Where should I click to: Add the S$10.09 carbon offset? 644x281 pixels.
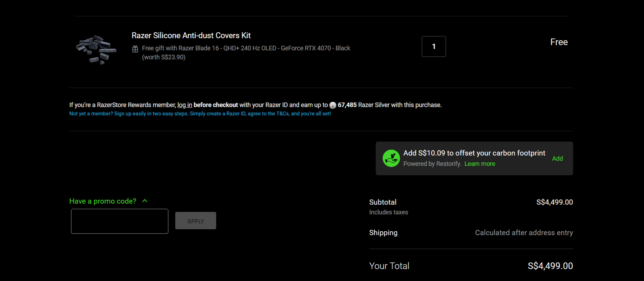(557, 158)
